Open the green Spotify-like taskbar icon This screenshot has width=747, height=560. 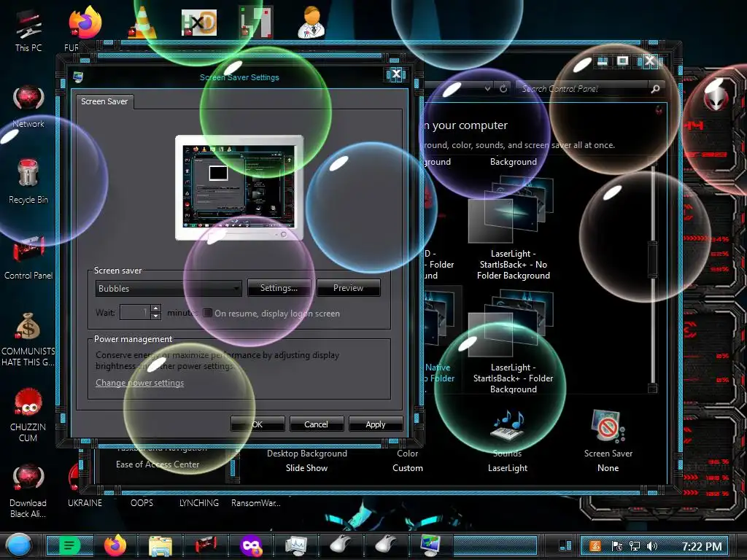click(x=70, y=545)
